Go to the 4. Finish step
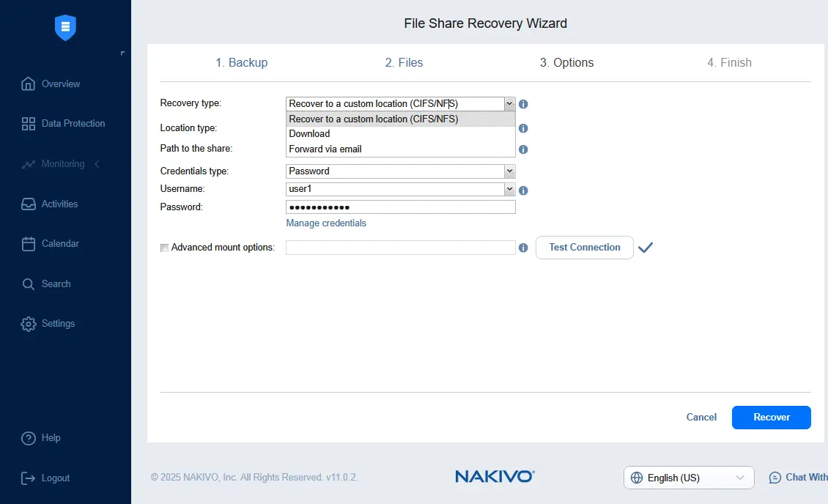This screenshot has width=828, height=504. [x=729, y=63]
